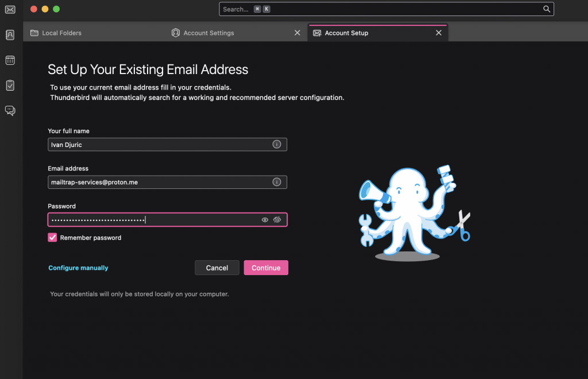Open the Chat panel from the sidebar

(x=10, y=110)
